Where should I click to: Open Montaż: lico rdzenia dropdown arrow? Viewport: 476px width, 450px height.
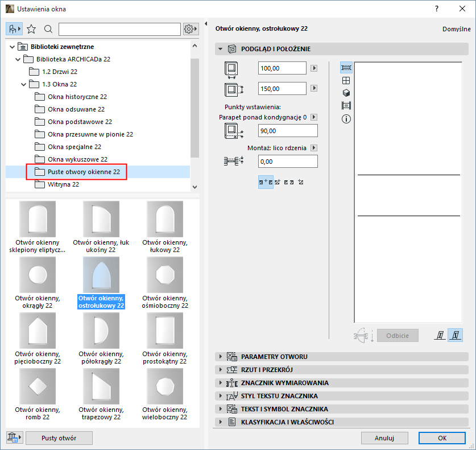point(314,147)
